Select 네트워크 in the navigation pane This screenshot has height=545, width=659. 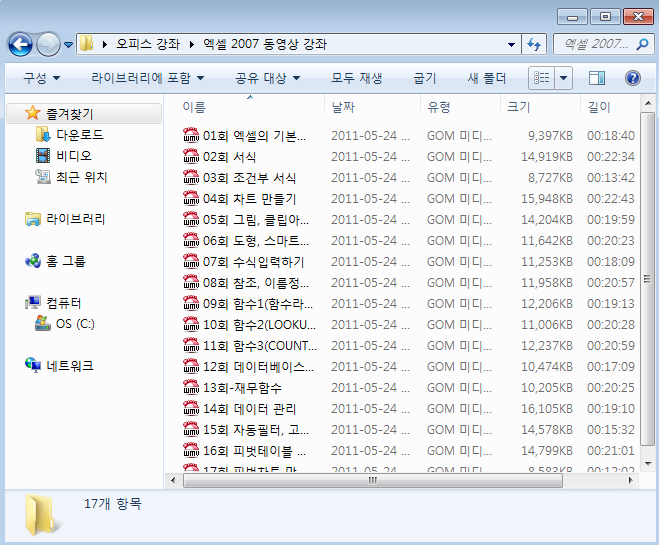point(59,366)
